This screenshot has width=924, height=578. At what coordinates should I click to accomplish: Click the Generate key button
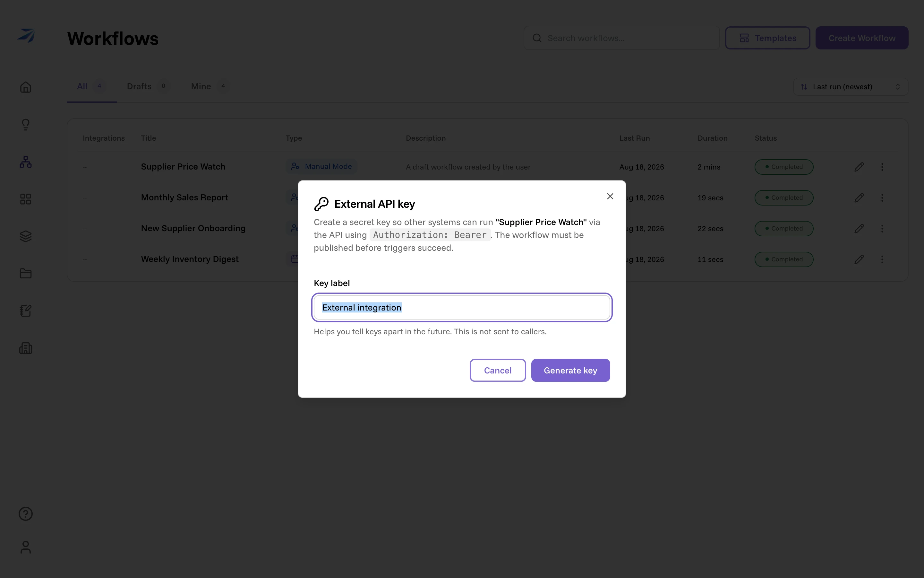(x=570, y=370)
